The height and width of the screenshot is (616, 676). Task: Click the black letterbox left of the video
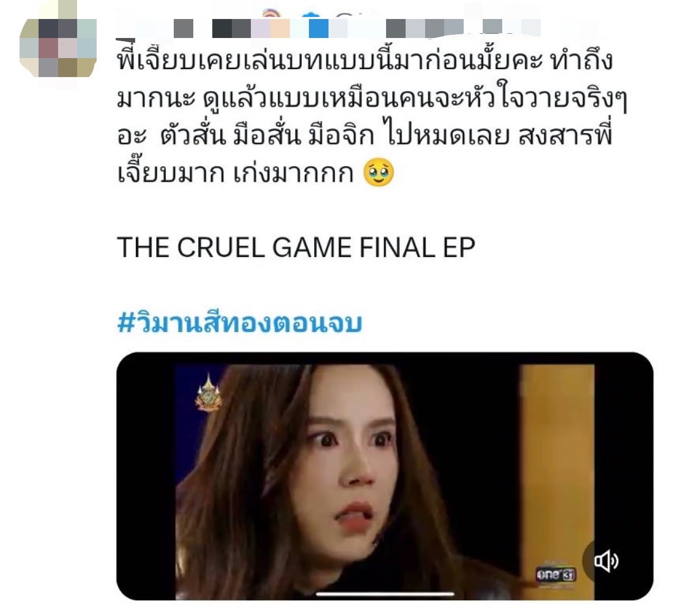(x=146, y=476)
